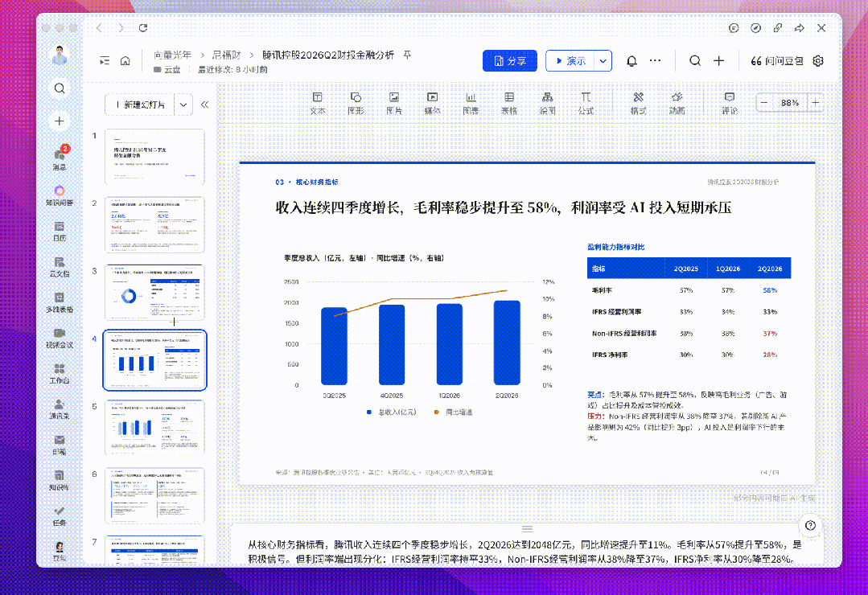Start slideshow with 演示 button
Screen dimensions: 868x595
[x=570, y=61]
